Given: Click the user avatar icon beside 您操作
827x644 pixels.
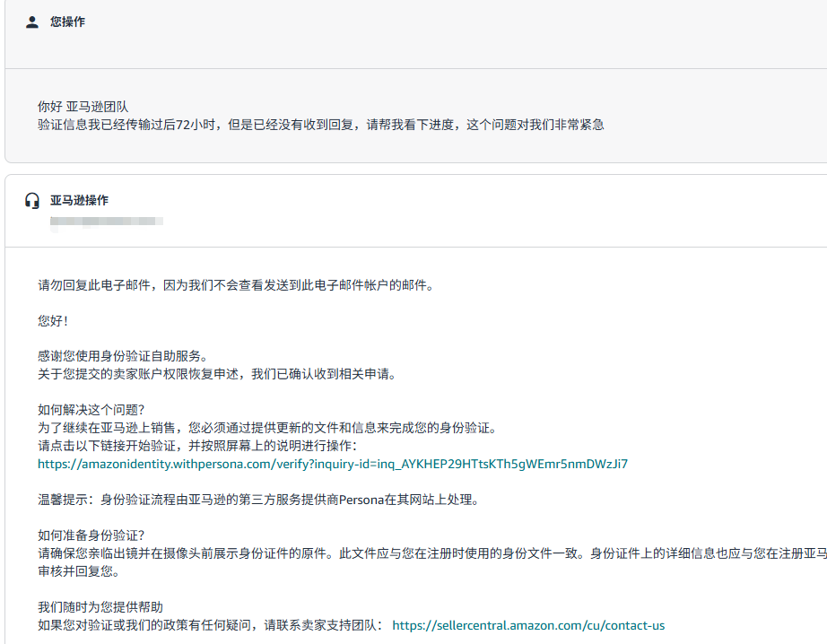Looking at the screenshot, I should [x=32, y=22].
